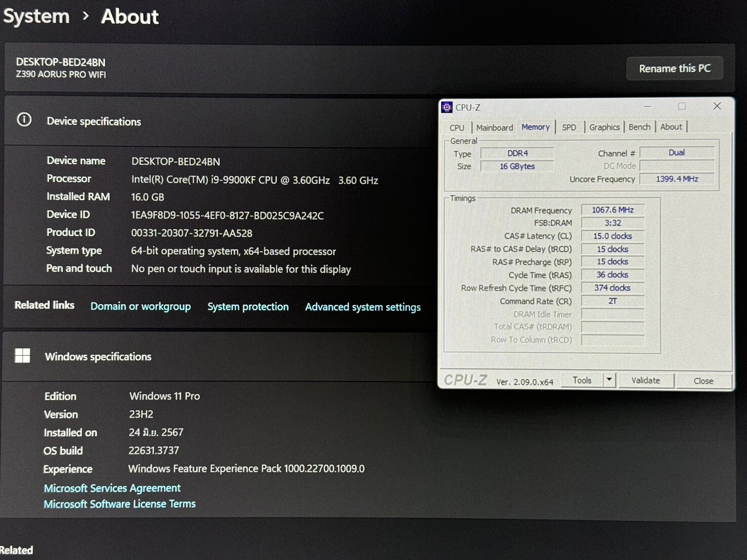Click the CPU-Z app icon in title bar
Image resolution: width=747 pixels, height=560 pixels.
click(447, 107)
